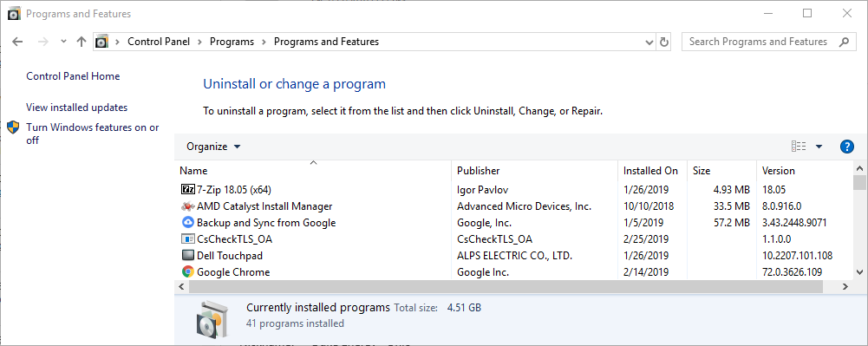Click installed date 2/25/2019

coord(646,239)
